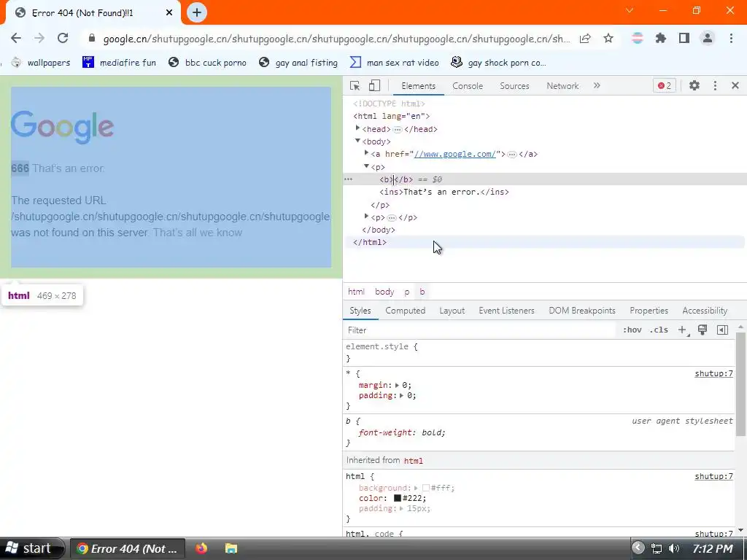Toggle the .cls classes button

[659, 330]
